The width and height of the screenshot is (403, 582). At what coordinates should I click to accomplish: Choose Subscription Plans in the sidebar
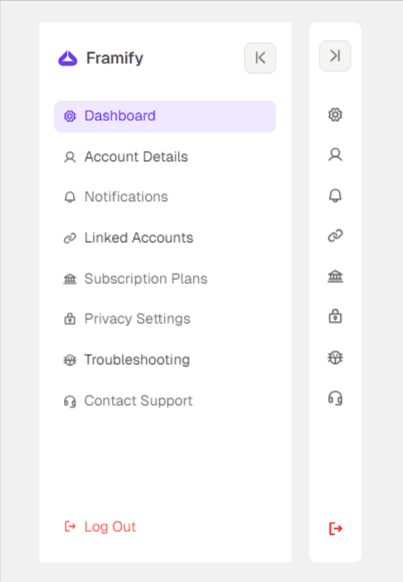[165, 279]
